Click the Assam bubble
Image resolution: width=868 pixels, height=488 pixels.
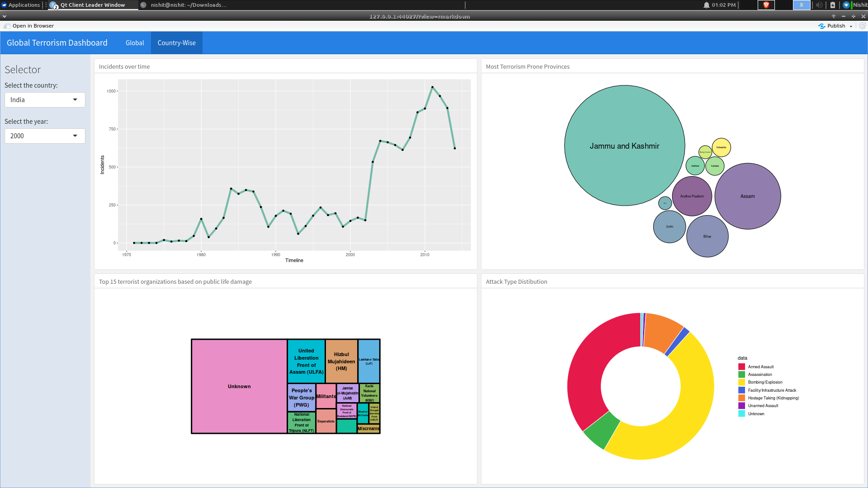coord(747,196)
